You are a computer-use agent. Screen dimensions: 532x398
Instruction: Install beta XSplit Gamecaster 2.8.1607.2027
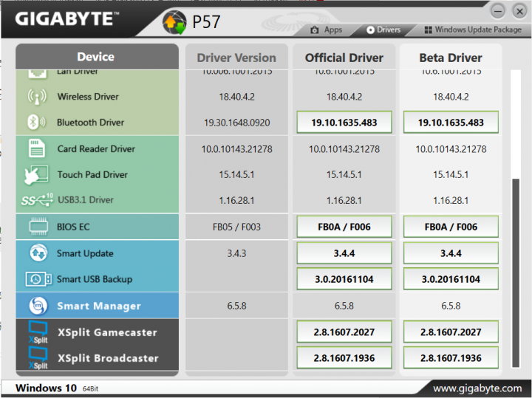pyautogui.click(x=451, y=332)
